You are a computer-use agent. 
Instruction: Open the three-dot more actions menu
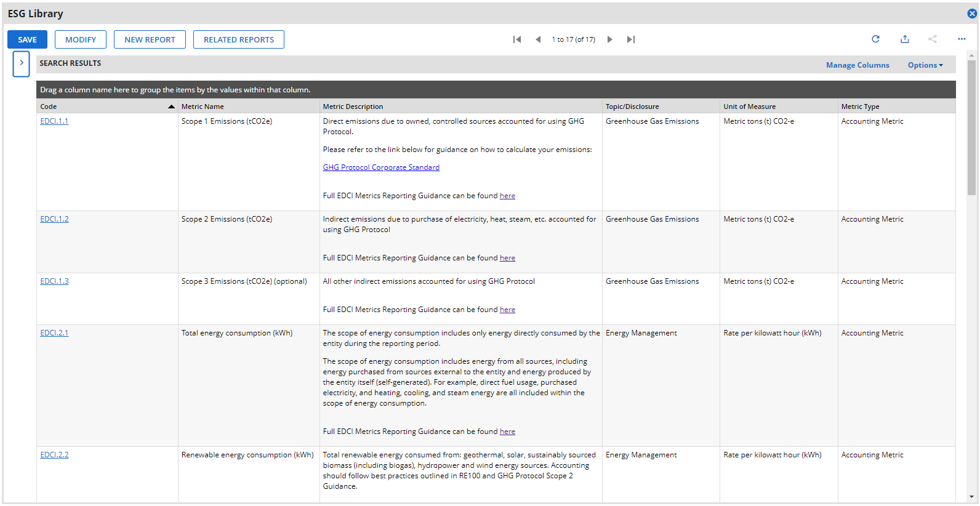pyautogui.click(x=962, y=39)
